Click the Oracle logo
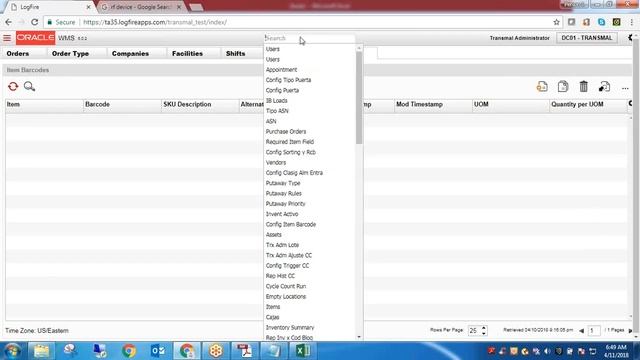The height and width of the screenshot is (360, 640). [x=36, y=38]
